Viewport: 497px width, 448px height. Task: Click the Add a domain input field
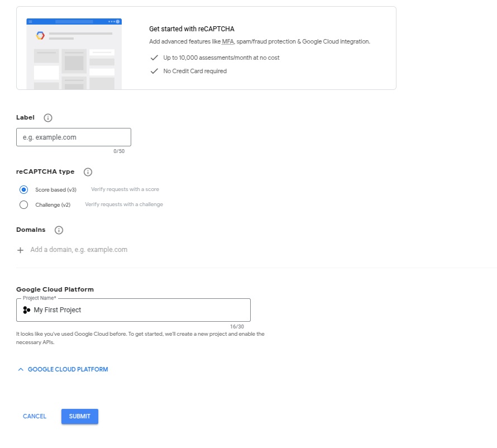point(79,250)
